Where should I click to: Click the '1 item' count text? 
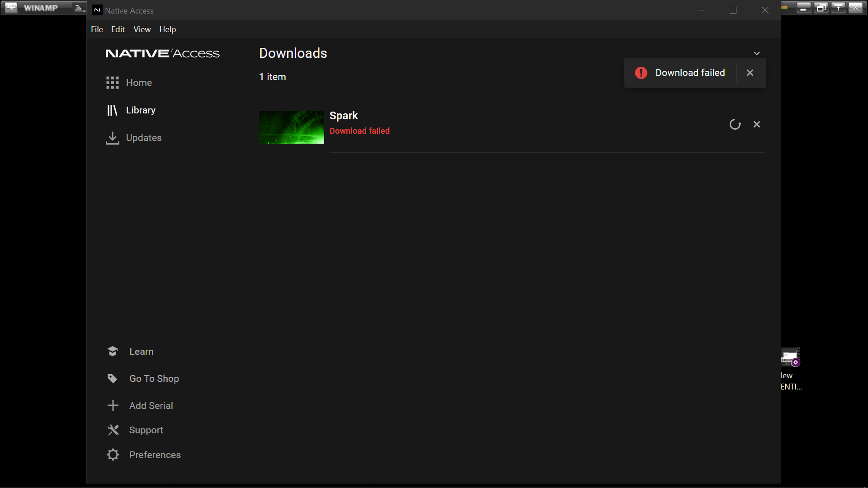[273, 77]
